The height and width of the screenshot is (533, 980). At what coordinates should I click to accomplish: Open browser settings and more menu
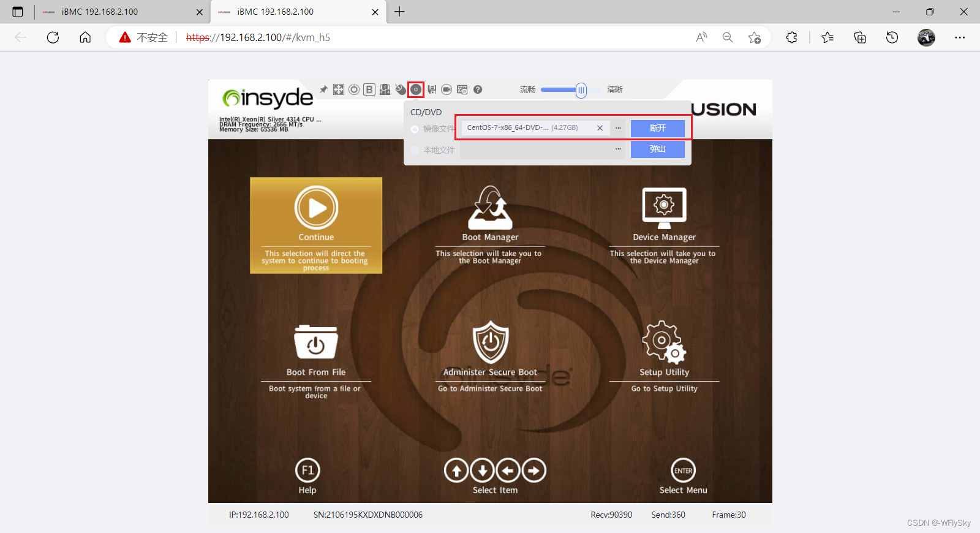point(960,37)
